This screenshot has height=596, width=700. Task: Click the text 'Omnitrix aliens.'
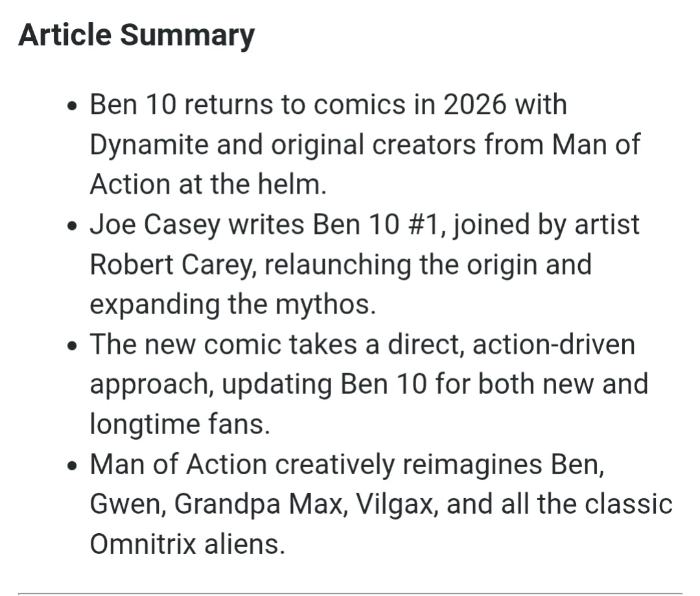pos(187,545)
